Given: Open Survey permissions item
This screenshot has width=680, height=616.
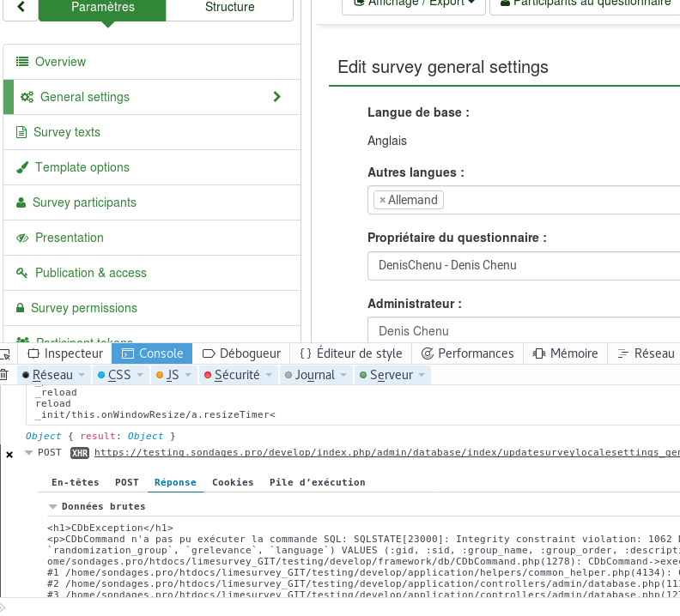Looking at the screenshot, I should click(x=83, y=308).
